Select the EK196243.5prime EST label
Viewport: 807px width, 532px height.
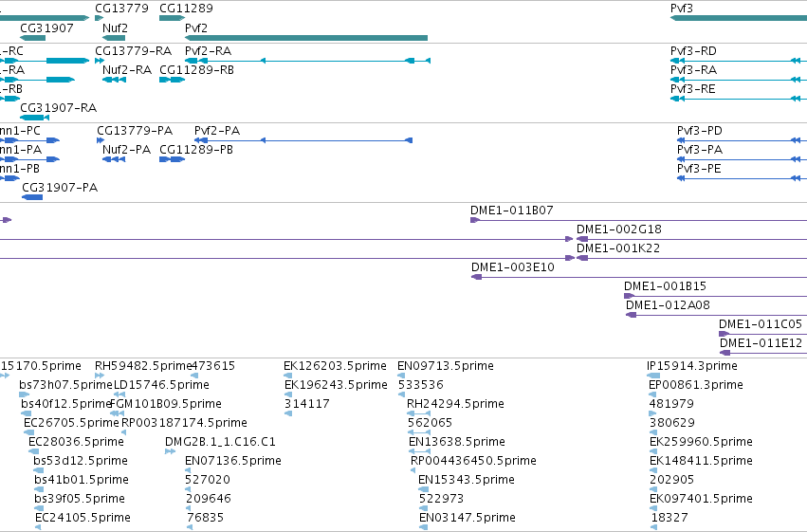click(336, 385)
